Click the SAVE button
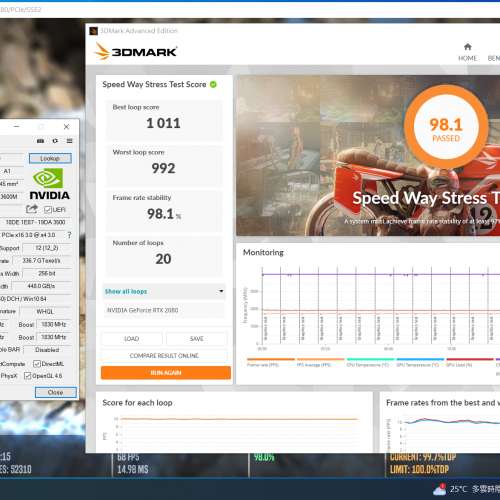This screenshot has width=500, height=500. (197, 339)
